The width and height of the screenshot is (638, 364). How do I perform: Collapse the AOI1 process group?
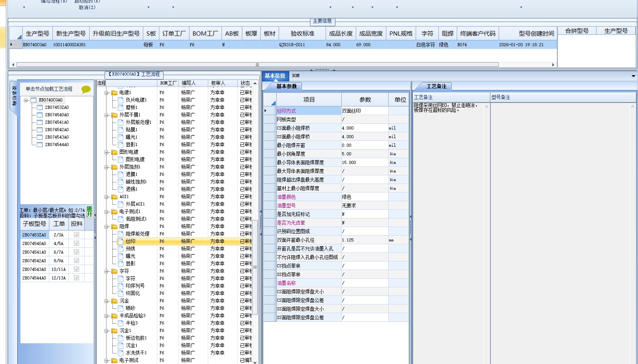coord(106,197)
